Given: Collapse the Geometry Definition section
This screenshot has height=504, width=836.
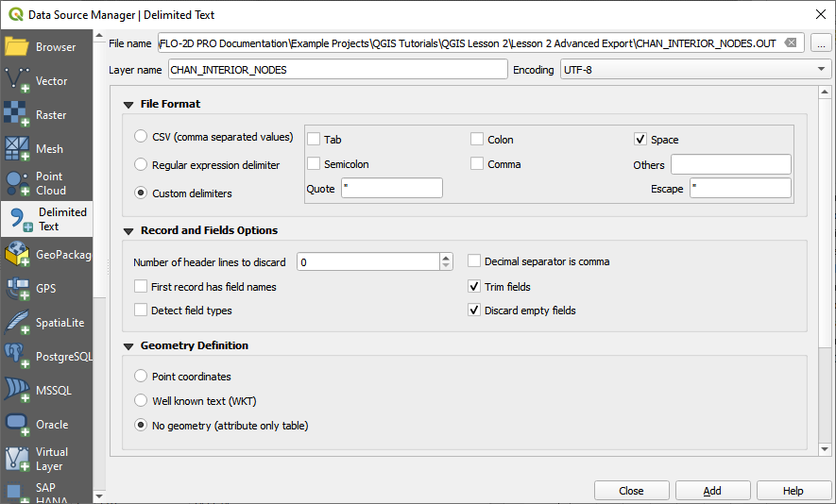Looking at the screenshot, I should coord(128,346).
